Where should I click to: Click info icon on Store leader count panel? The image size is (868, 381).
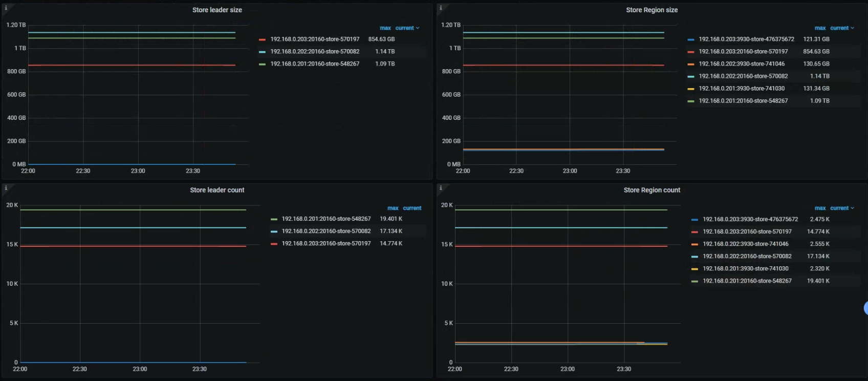6,188
